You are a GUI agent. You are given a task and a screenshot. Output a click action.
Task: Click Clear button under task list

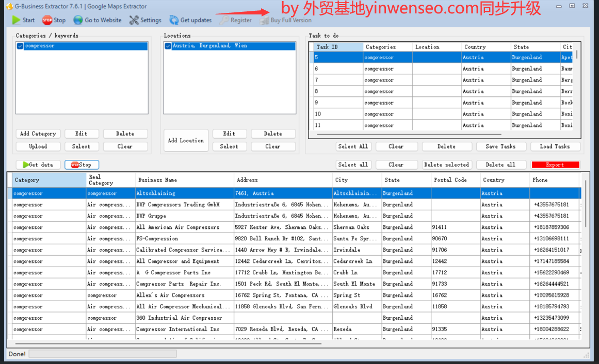click(396, 146)
